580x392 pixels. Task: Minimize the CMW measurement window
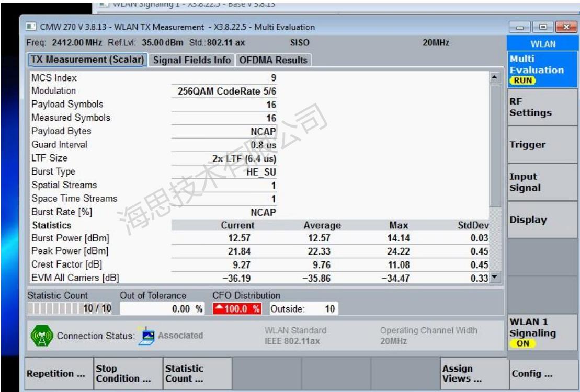(519, 27)
